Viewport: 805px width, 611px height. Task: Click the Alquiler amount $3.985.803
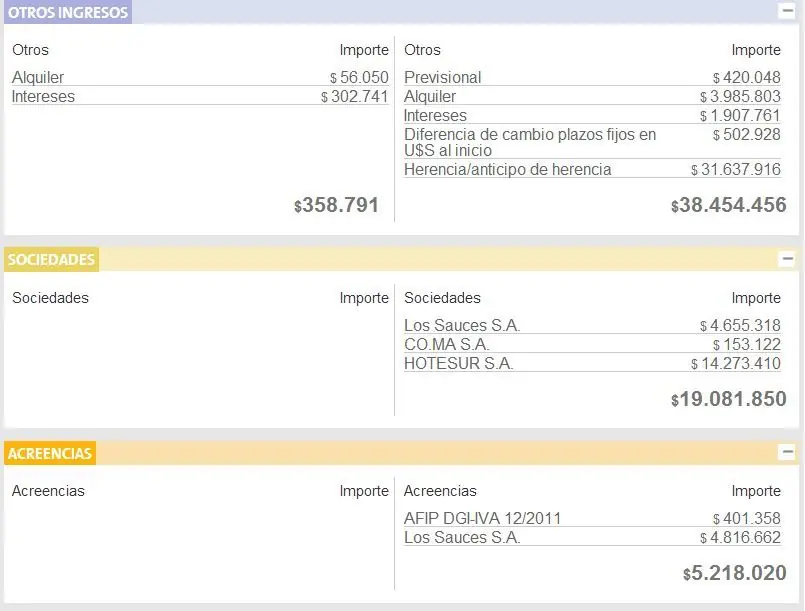click(740, 97)
